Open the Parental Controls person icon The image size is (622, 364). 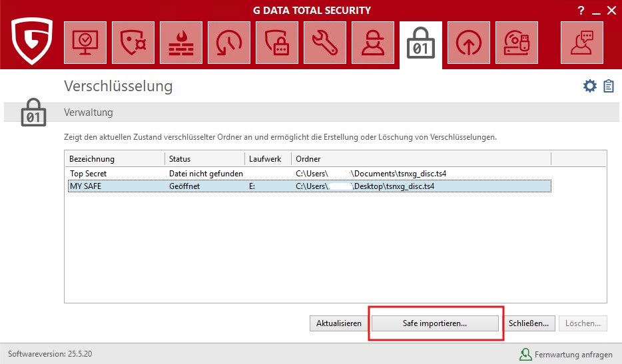[x=373, y=43]
